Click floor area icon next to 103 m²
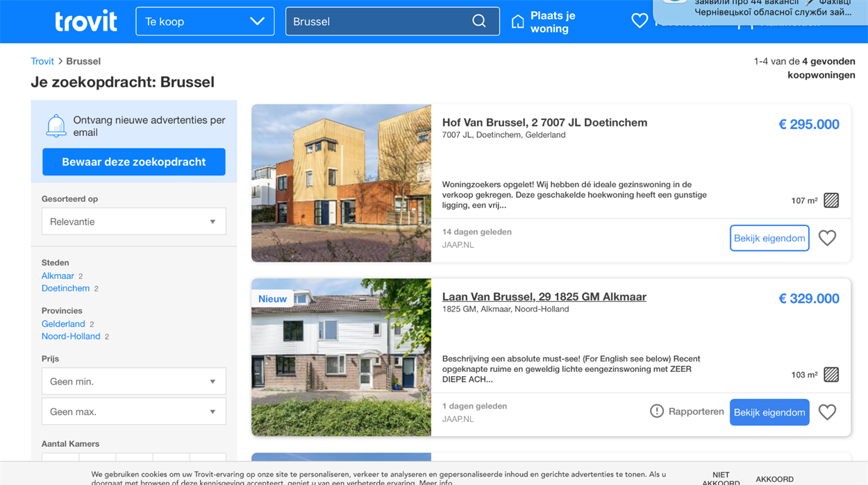The image size is (868, 485). [831, 375]
